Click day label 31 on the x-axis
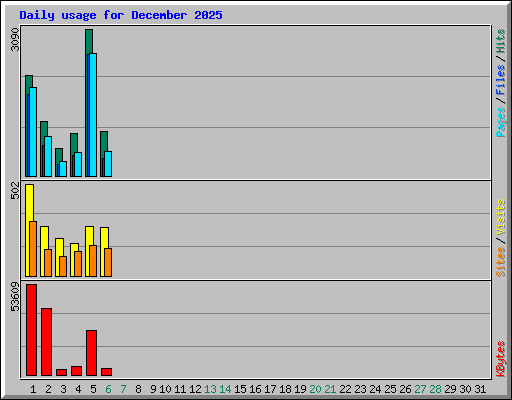This screenshot has width=512, height=400. pos(480,389)
